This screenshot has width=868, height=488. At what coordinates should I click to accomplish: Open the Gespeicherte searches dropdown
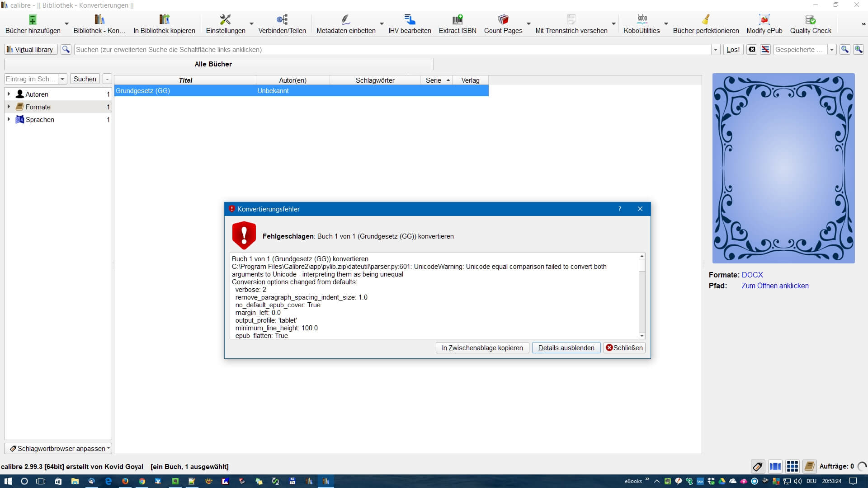[x=832, y=50]
